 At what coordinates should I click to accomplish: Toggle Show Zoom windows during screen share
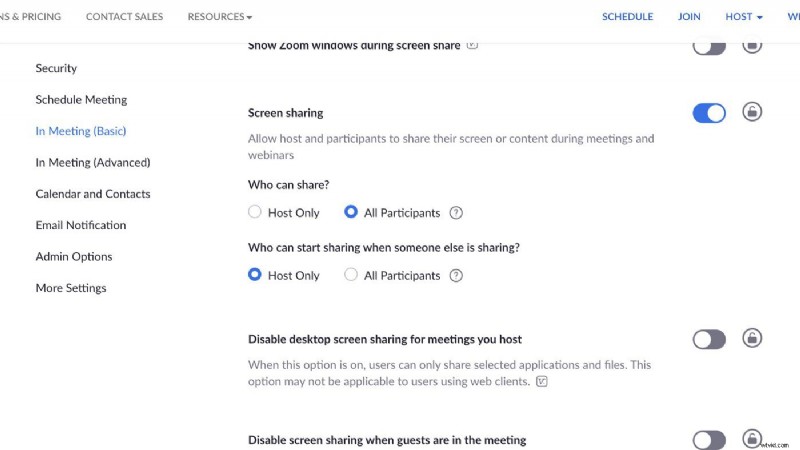pos(709,46)
